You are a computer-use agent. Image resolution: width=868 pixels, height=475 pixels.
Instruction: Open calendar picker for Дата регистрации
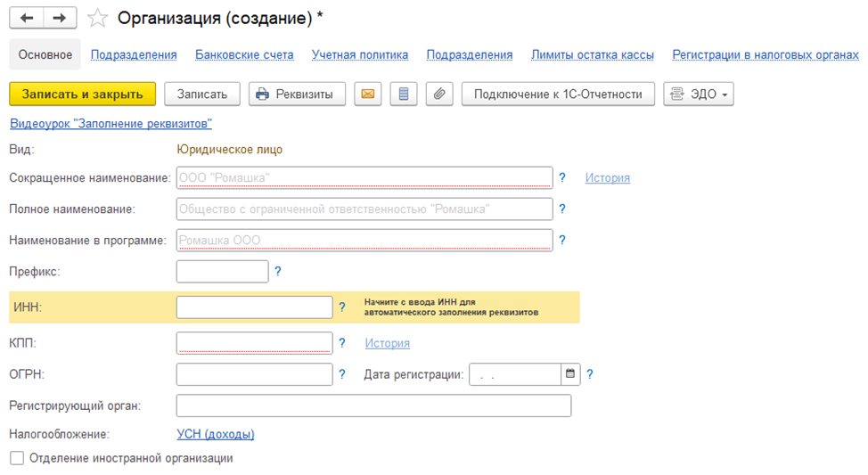pos(570,374)
